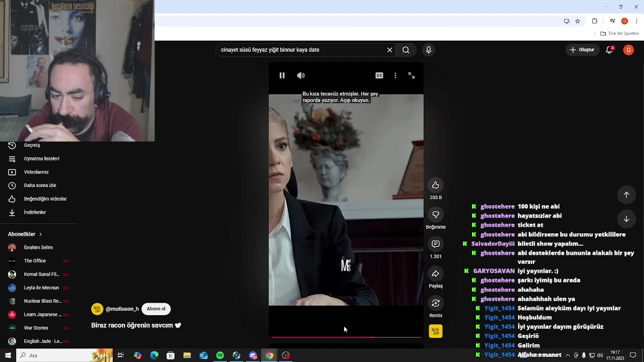Open Kemal Sunal Fil... subscription

[x=41, y=275]
